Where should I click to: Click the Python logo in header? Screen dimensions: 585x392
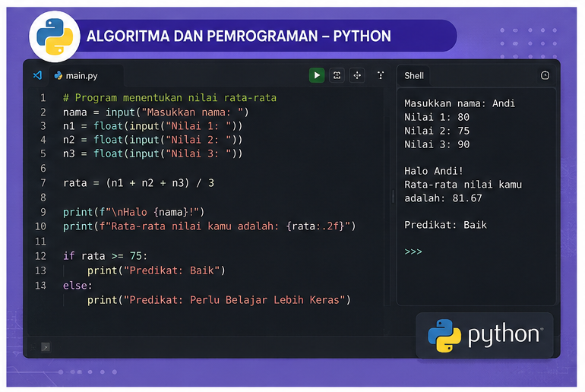coord(55,36)
